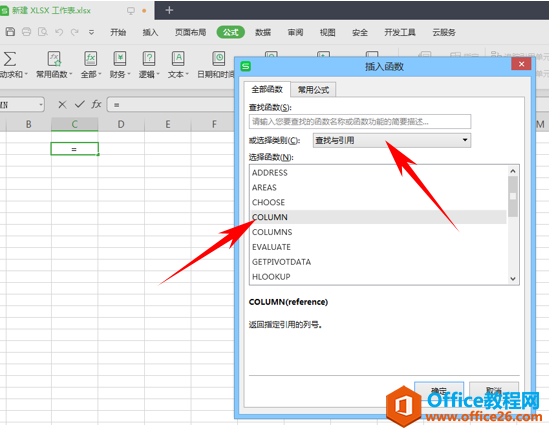Select column E header

(168, 124)
